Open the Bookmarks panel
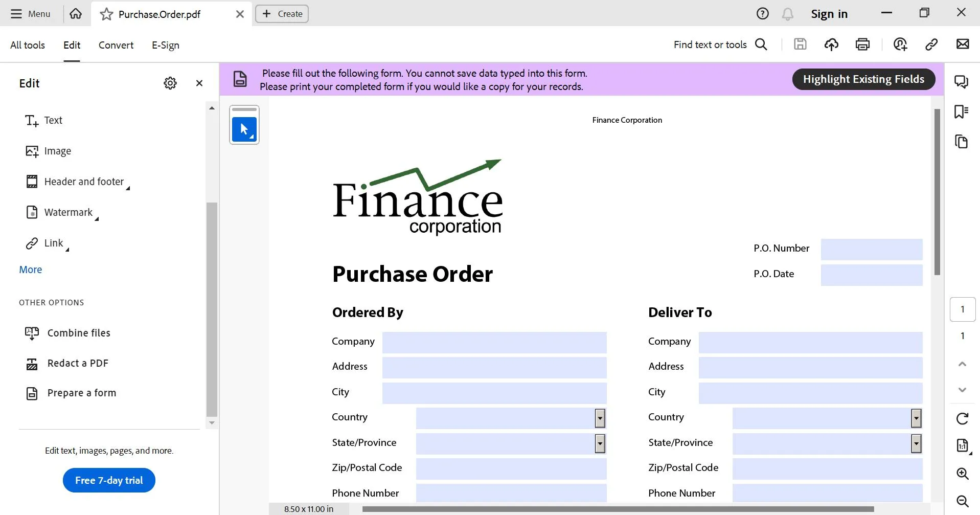 pyautogui.click(x=962, y=111)
